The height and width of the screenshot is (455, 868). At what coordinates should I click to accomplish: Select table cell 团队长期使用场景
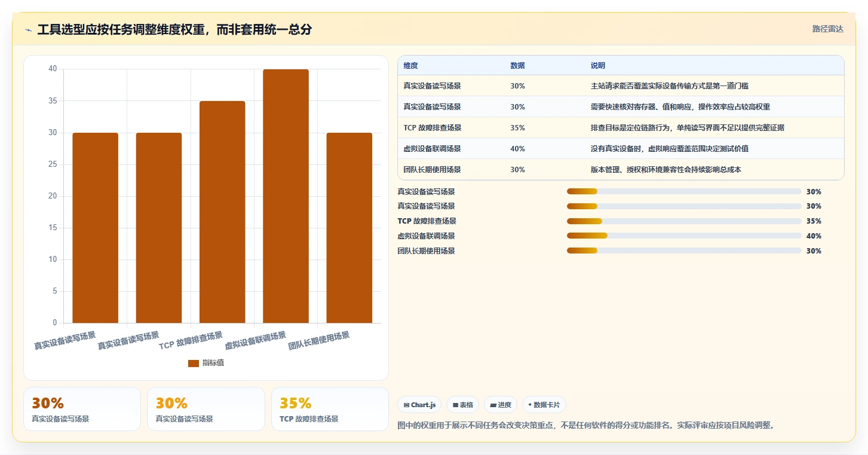tap(432, 170)
